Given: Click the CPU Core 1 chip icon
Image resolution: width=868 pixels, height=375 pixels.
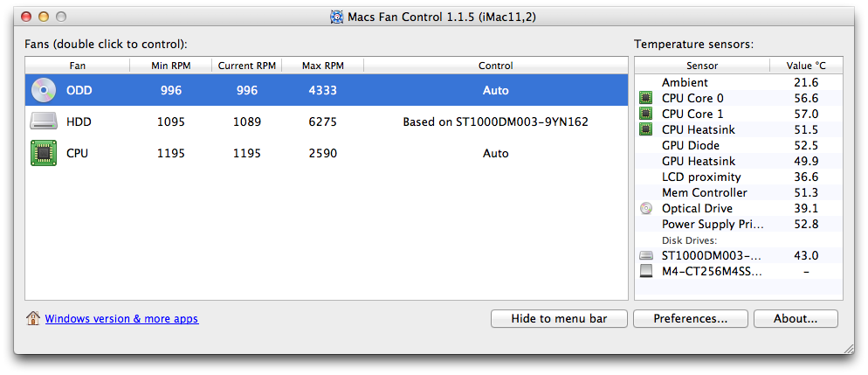Looking at the screenshot, I should 645,115.
